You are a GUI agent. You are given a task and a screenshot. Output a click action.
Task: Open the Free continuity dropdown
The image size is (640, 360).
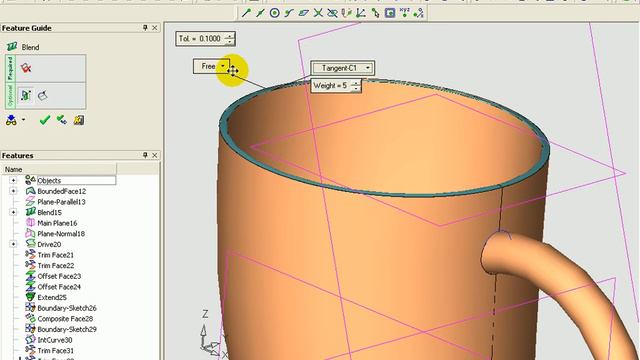pos(223,66)
